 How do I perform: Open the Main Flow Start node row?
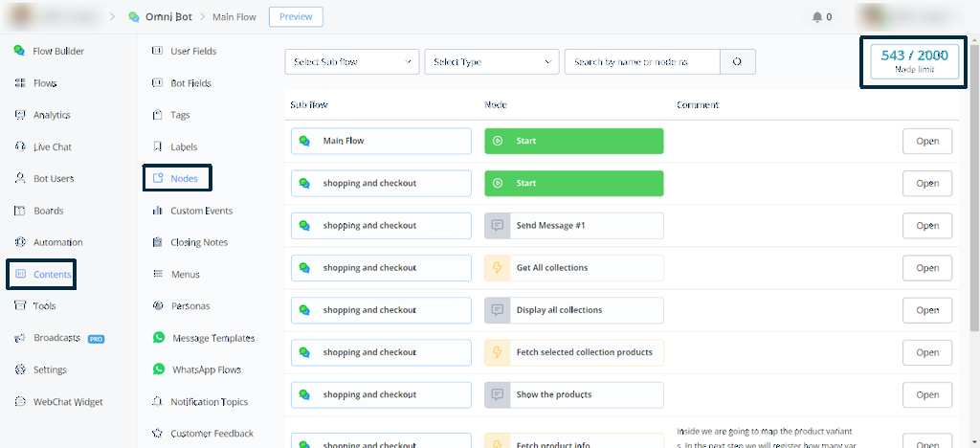coord(926,142)
